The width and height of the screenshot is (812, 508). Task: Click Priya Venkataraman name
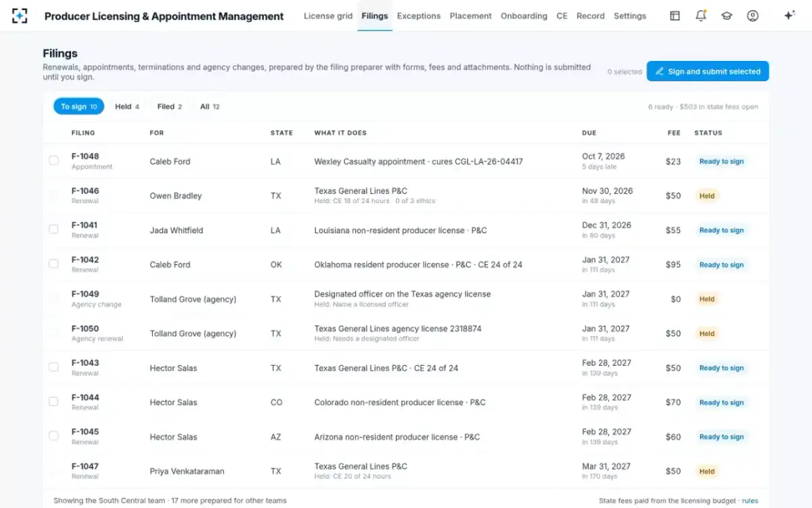click(187, 471)
